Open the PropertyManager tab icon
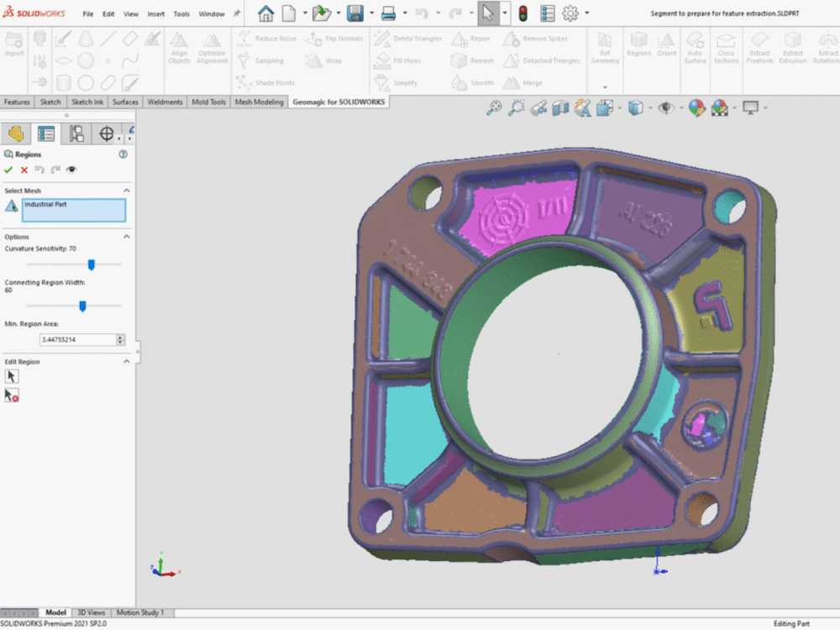Image resolution: width=840 pixels, height=630 pixels. click(46, 134)
